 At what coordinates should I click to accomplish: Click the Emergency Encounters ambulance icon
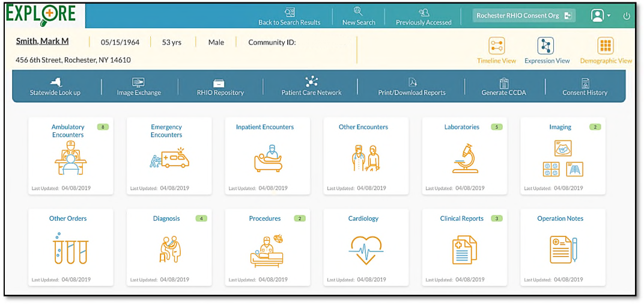(169, 158)
